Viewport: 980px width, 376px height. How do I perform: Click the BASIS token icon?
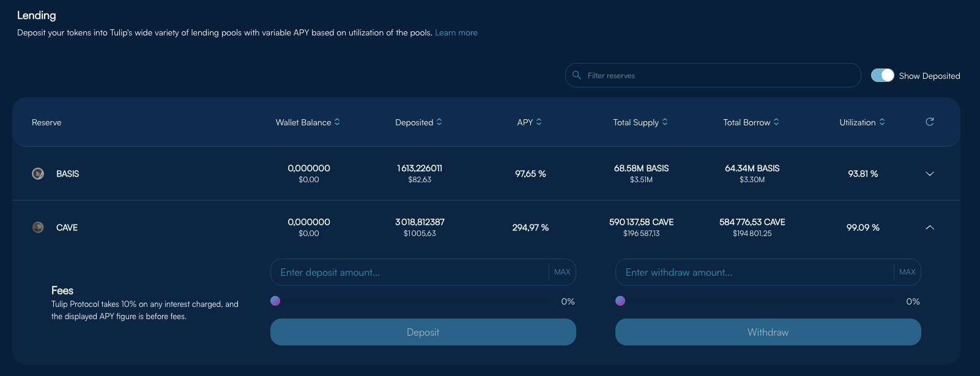coord(38,174)
